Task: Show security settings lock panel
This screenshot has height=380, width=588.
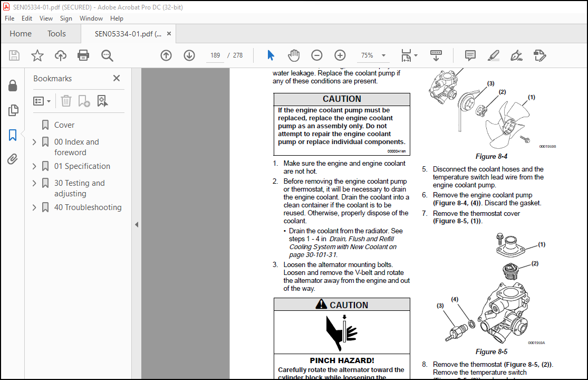Action: click(x=13, y=85)
